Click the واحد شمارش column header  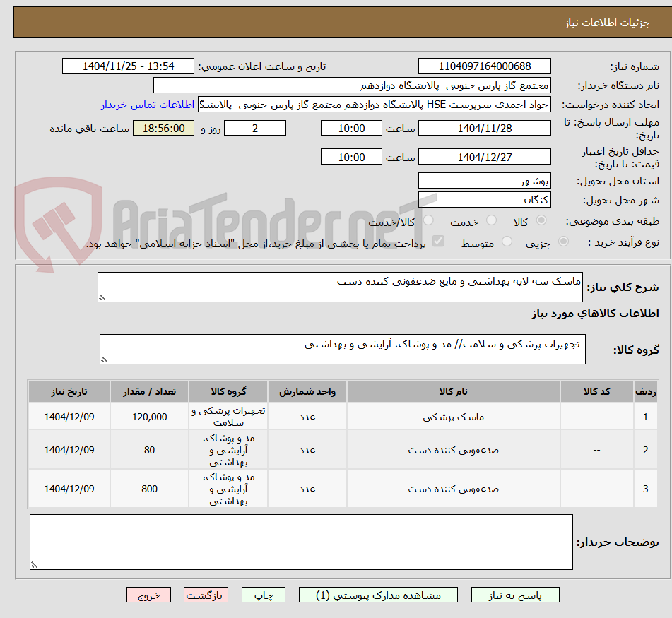tap(307, 391)
